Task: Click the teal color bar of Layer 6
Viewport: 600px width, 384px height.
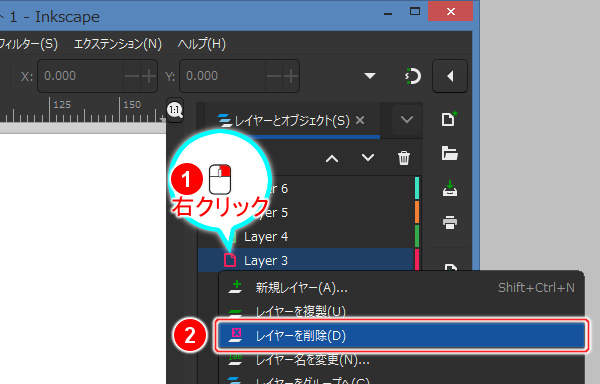Action: pyautogui.click(x=417, y=188)
